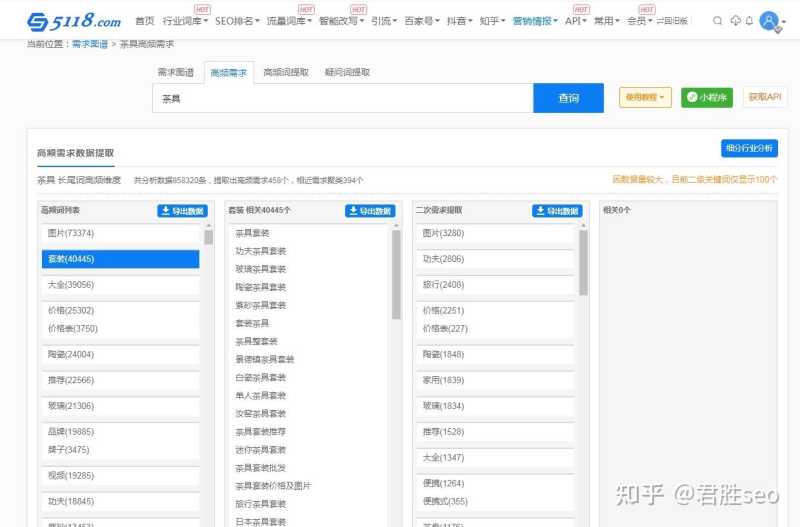Select 价格表(3750) in the keyword list

coord(120,329)
